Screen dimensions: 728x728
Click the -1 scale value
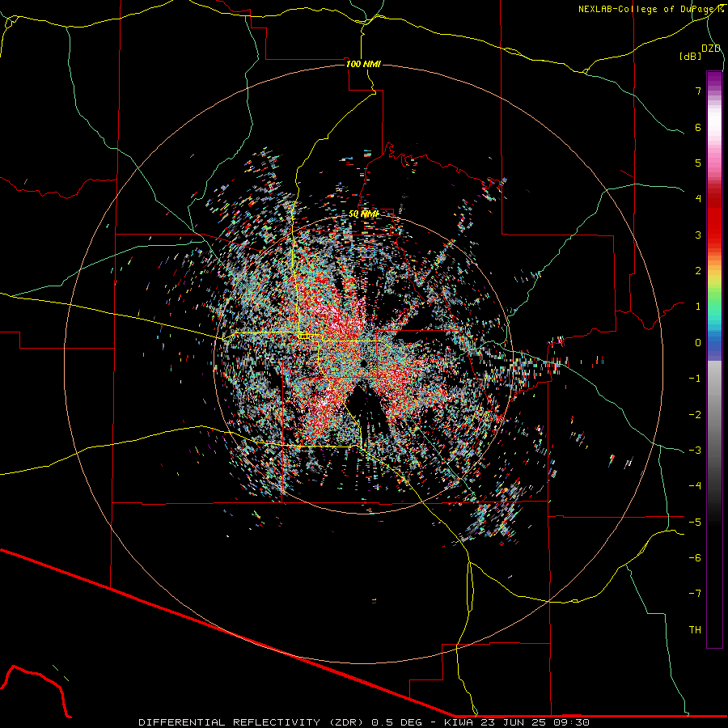(695, 379)
